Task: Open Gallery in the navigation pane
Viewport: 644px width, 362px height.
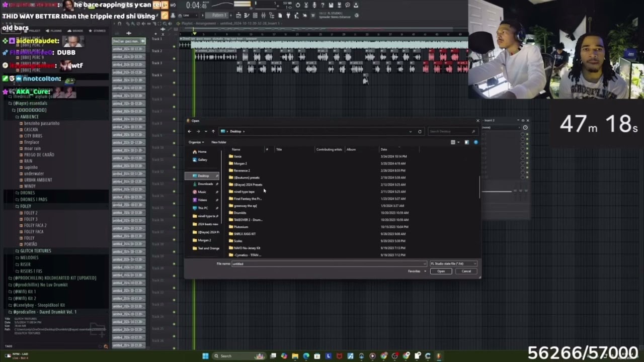Action: 200,160
